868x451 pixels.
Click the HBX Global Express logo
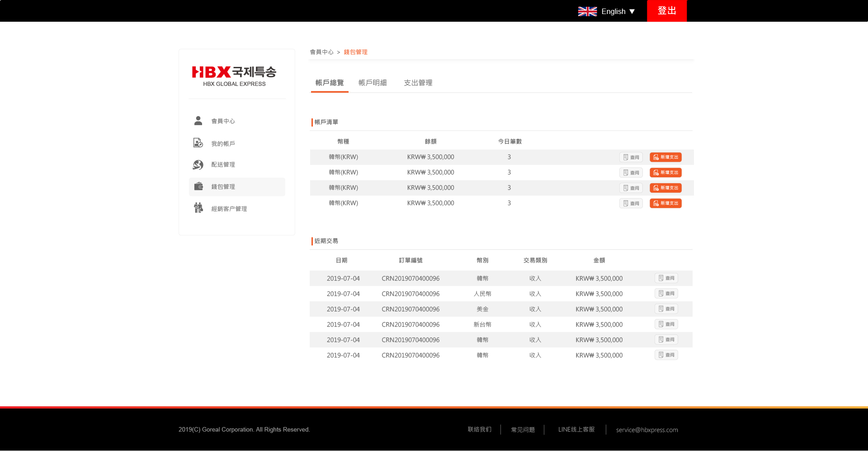click(234, 75)
